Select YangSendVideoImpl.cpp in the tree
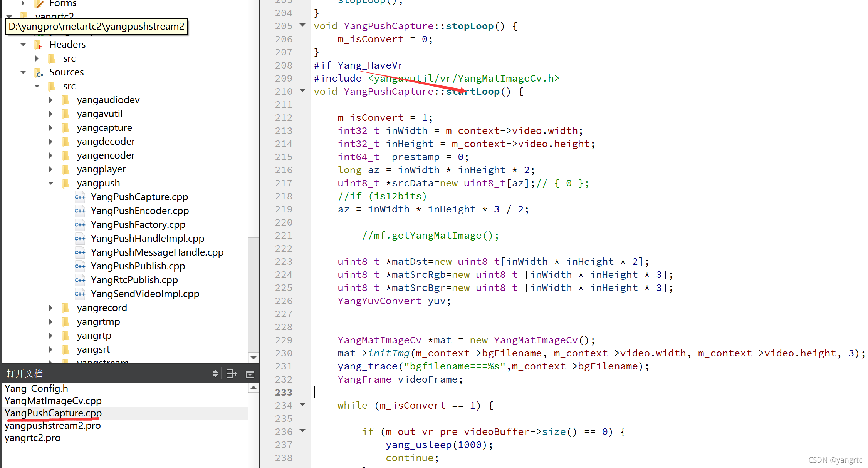The height and width of the screenshot is (468, 868). tap(145, 294)
